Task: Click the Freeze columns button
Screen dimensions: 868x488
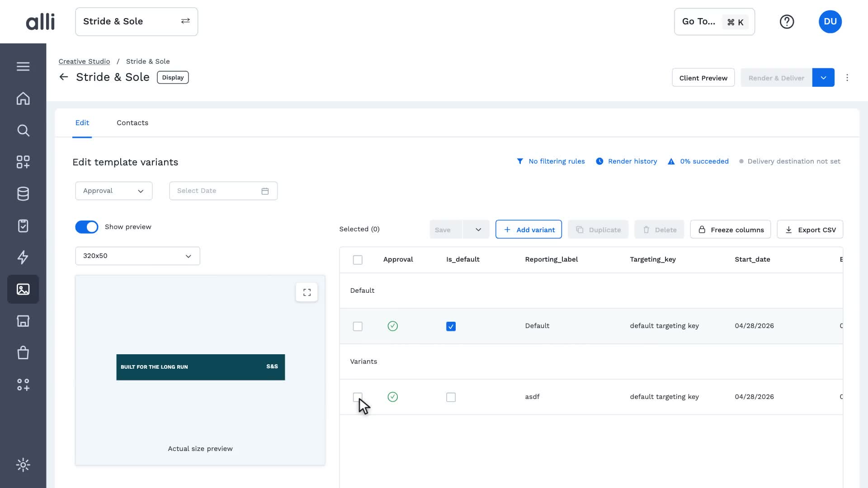Action: click(x=731, y=230)
